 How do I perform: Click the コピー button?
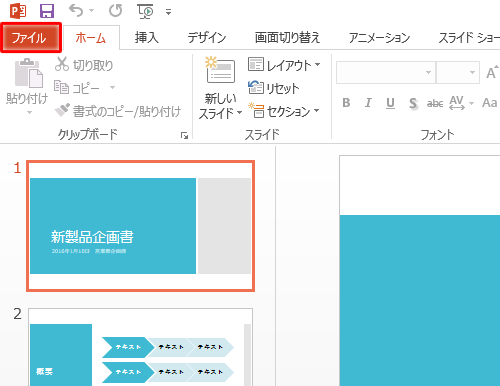point(77,88)
